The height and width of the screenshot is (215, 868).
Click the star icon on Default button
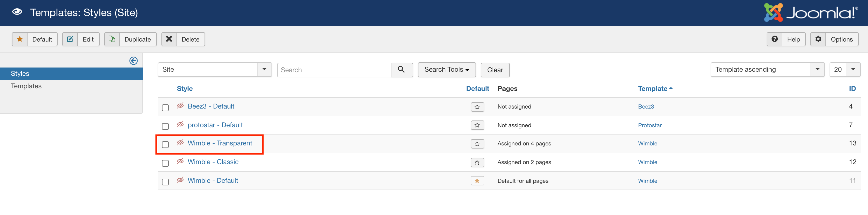20,39
